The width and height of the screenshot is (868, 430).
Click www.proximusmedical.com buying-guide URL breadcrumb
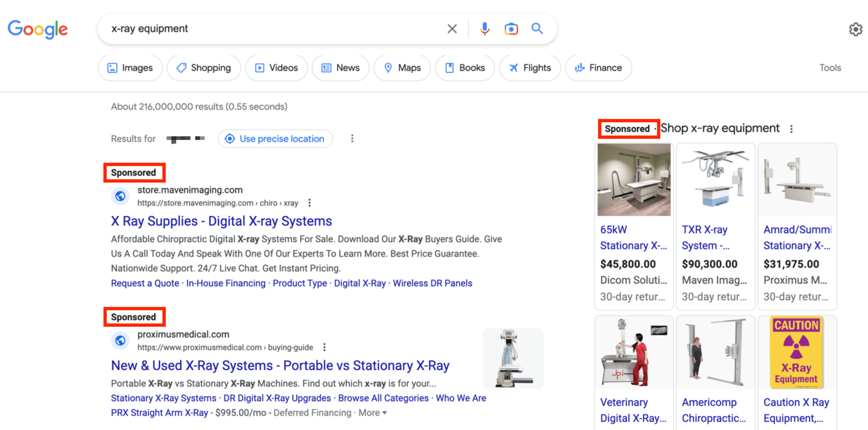click(225, 347)
